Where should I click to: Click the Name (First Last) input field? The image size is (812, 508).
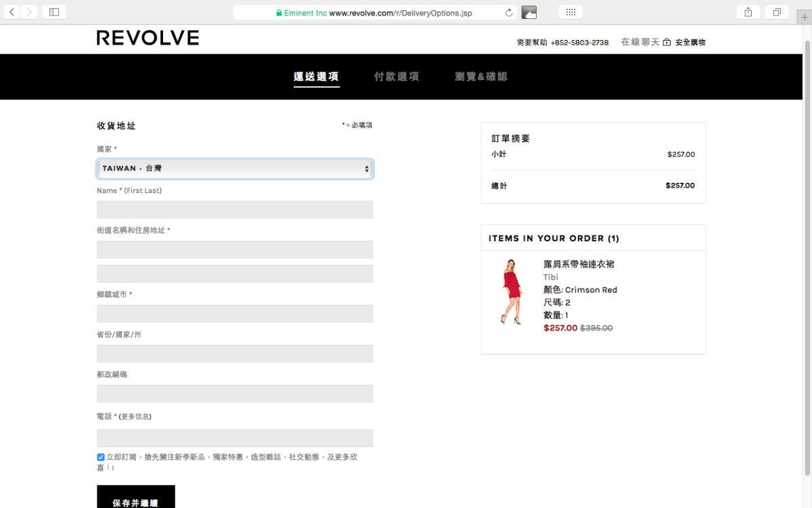[x=235, y=209]
